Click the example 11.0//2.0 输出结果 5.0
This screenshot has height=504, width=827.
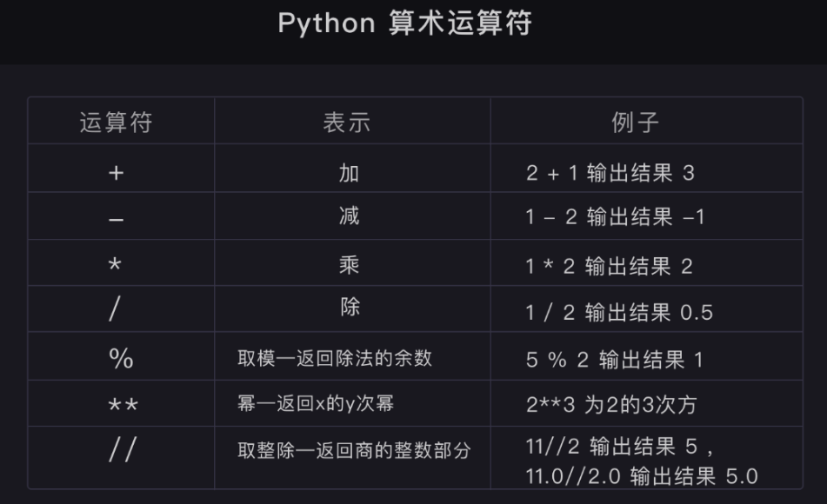(642, 476)
